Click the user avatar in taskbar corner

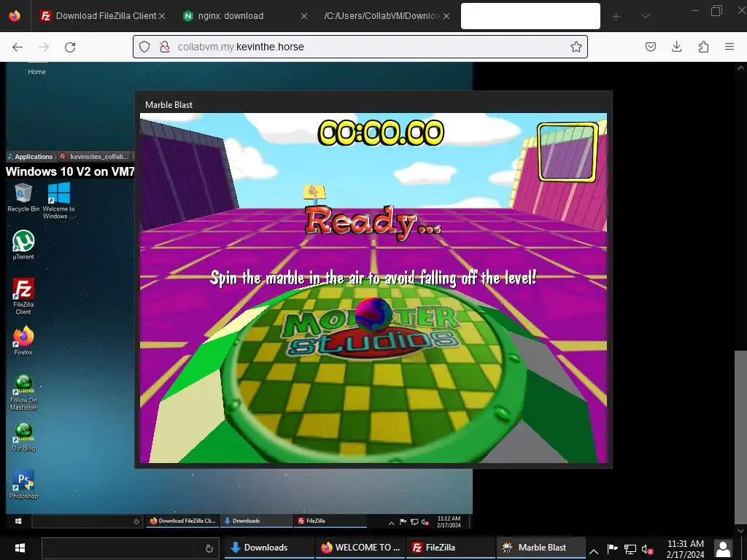pos(723,548)
